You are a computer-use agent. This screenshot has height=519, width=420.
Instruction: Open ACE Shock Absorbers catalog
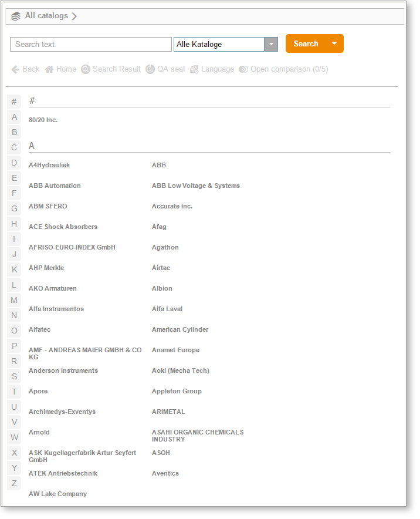(63, 227)
